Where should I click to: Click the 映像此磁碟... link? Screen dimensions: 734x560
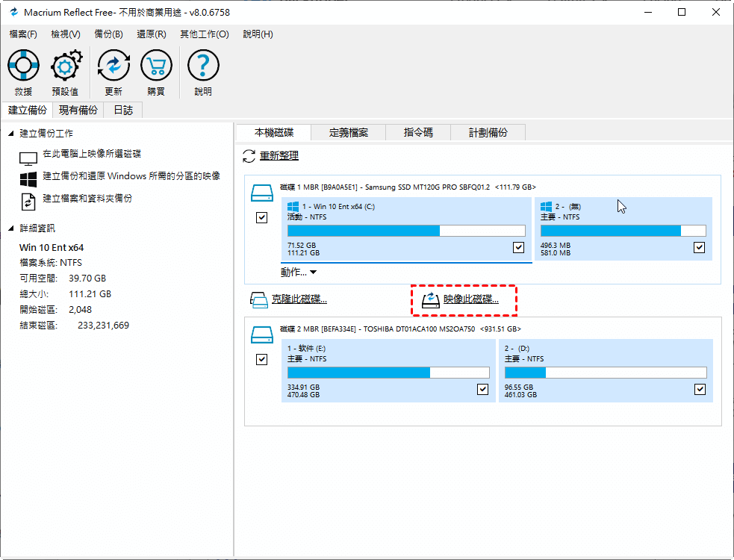pyautogui.click(x=471, y=299)
